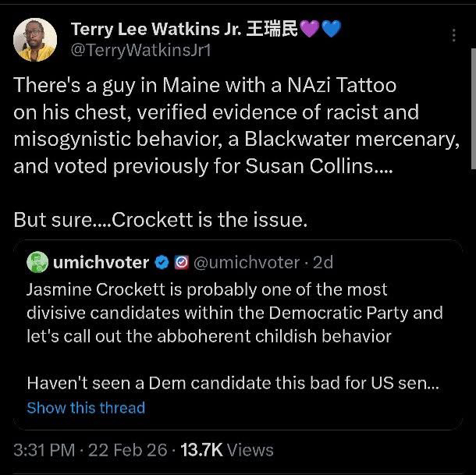Click "Show this thread" link
This screenshot has height=475, width=476.
[86, 408]
